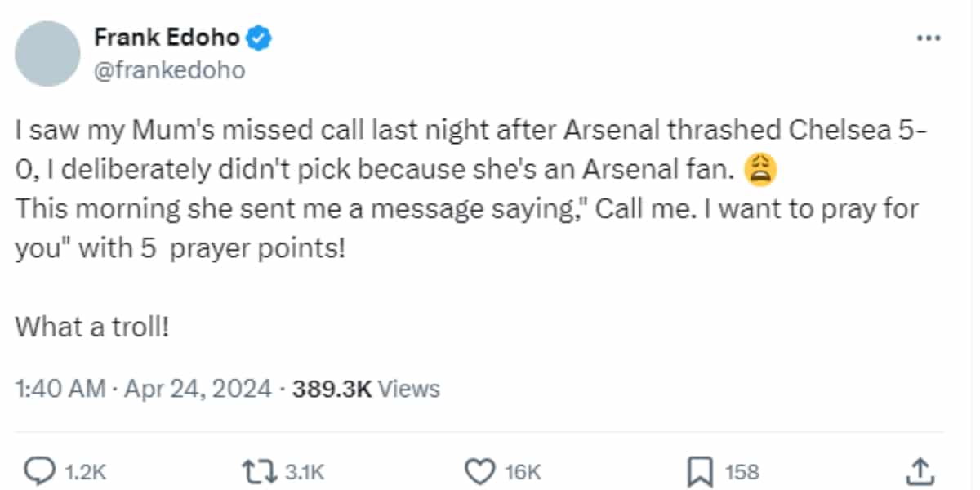Click the weary face emoji in the tweet
The height and width of the screenshot is (490, 980).
coord(762,169)
